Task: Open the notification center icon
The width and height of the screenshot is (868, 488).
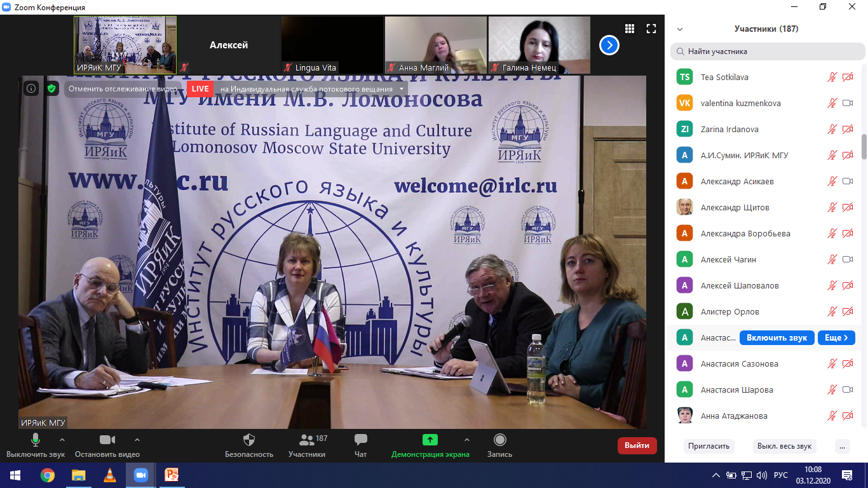Action: coord(847,475)
